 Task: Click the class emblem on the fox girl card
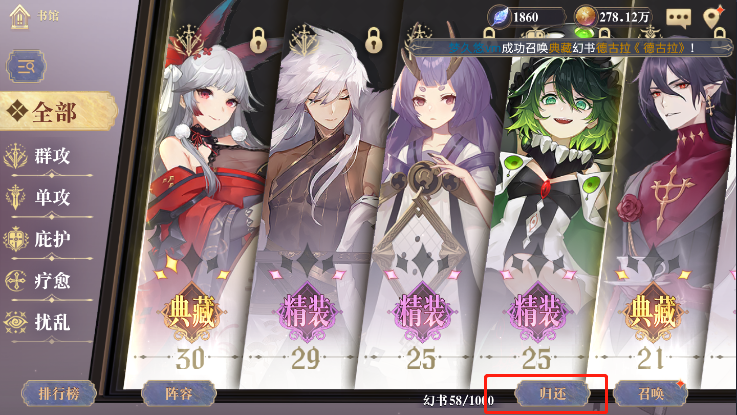click(188, 40)
